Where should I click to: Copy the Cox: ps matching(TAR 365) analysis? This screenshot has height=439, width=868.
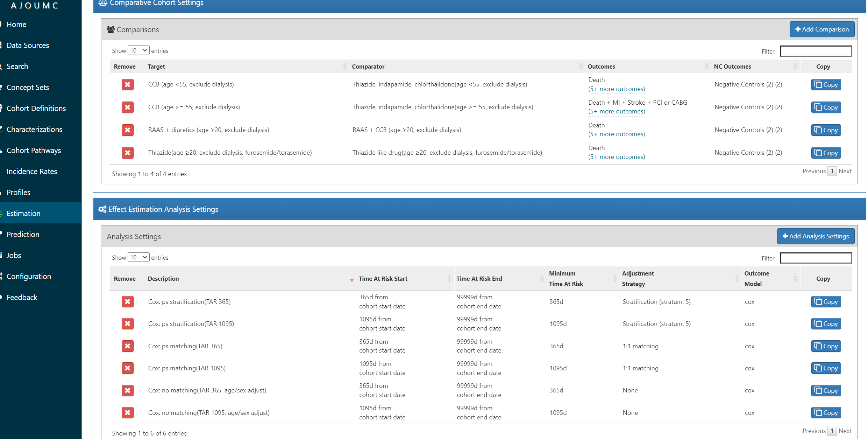pos(826,346)
